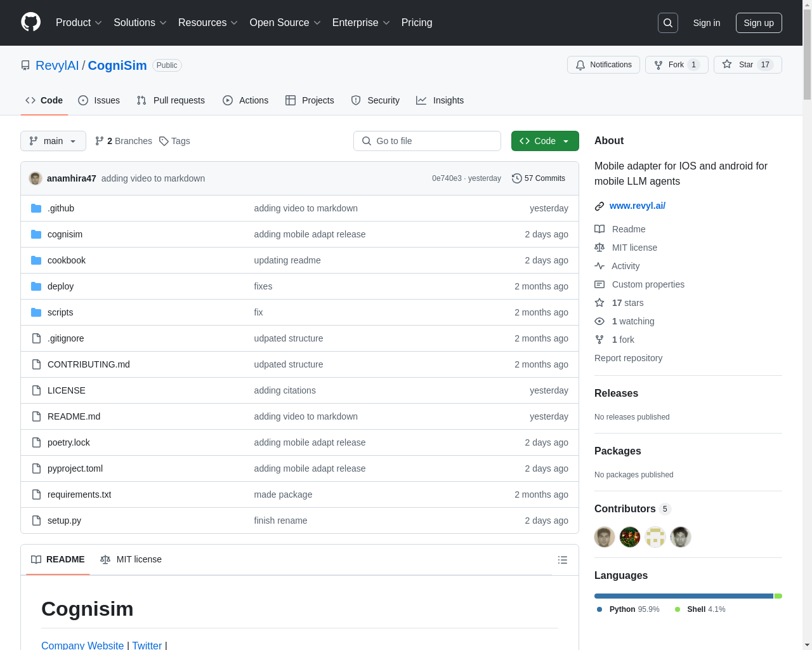Viewport: 812px width, 650px height.
Task: Click the pulse icon next to Activity
Action: pyautogui.click(x=599, y=266)
